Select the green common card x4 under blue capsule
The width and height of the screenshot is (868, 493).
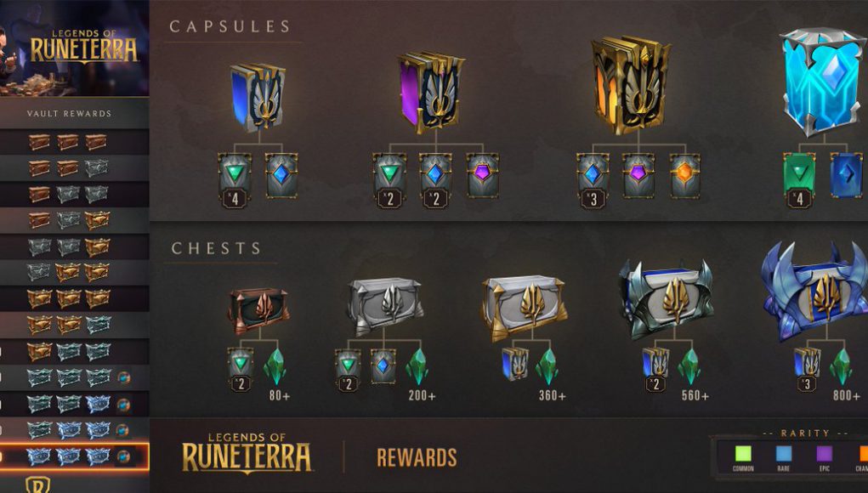click(x=235, y=180)
